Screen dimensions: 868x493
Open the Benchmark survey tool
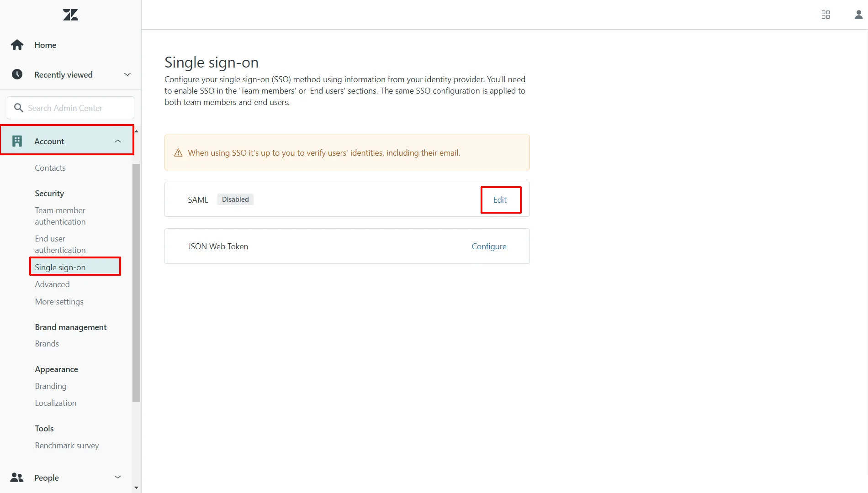pos(67,445)
